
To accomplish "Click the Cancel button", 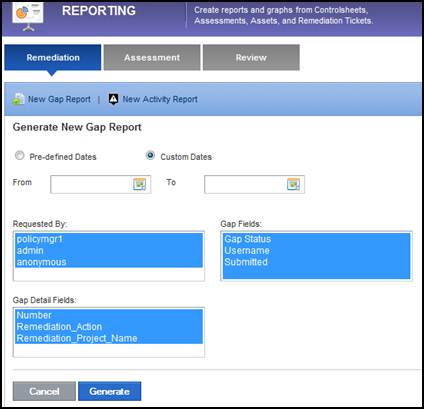I will [x=44, y=391].
